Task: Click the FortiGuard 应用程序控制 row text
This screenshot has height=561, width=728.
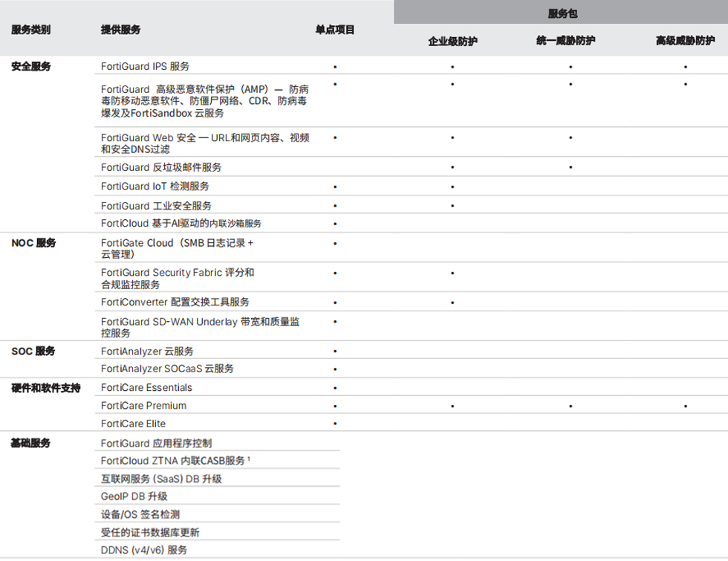Action: [157, 443]
